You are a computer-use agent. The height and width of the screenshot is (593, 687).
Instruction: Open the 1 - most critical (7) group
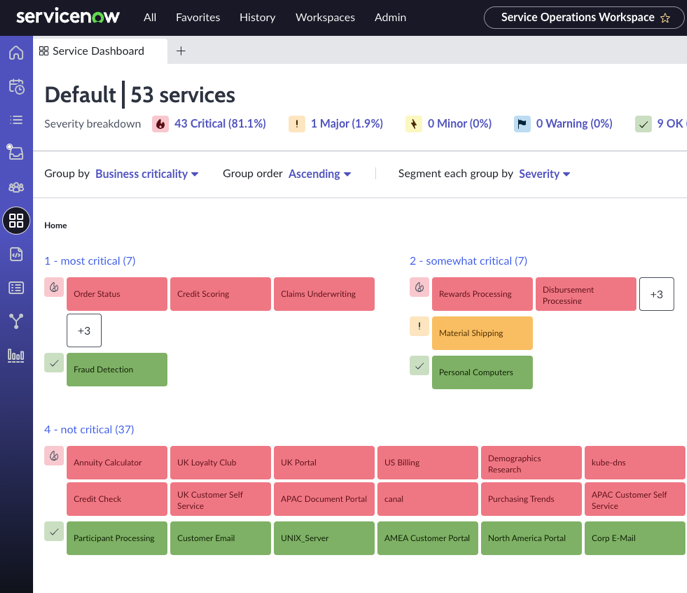[90, 261]
